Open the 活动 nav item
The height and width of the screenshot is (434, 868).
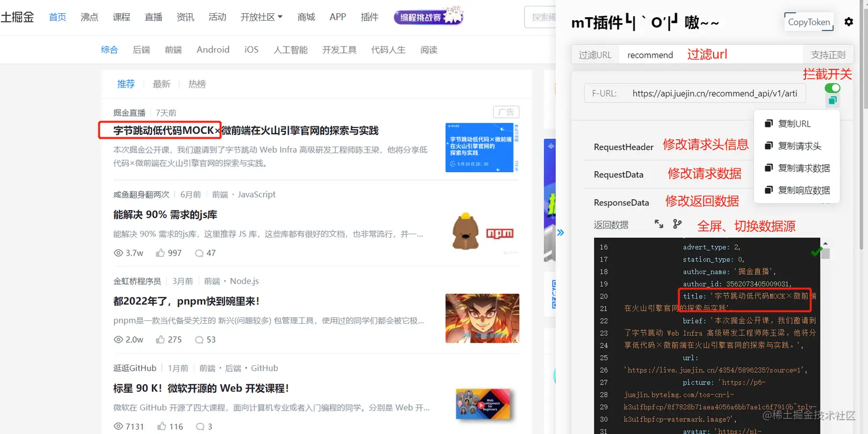(218, 17)
